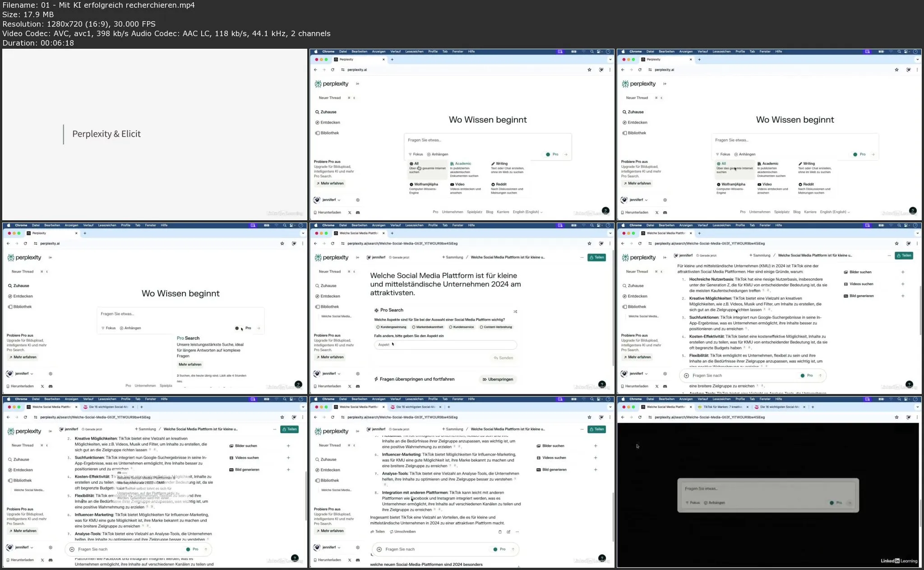This screenshot has height=570, width=924.
Task: Click the submit up-arrow in the frame with the Umschreiben link
Action: (x=513, y=549)
